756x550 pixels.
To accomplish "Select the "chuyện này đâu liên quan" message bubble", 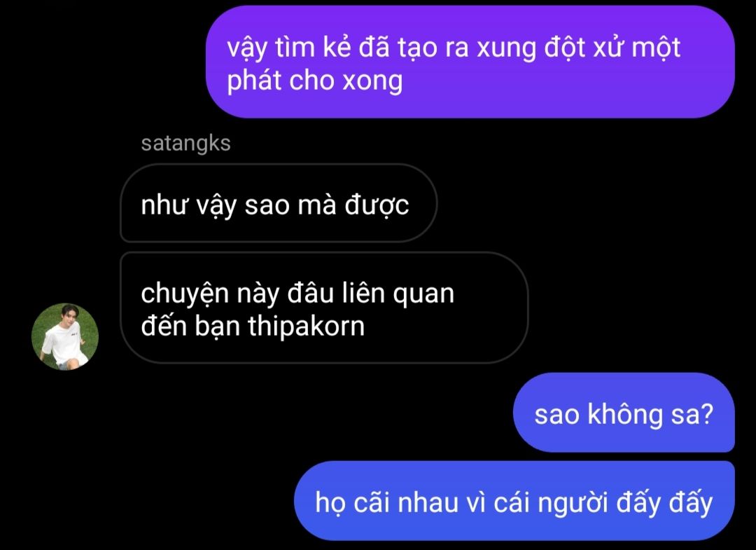I will point(324,308).
